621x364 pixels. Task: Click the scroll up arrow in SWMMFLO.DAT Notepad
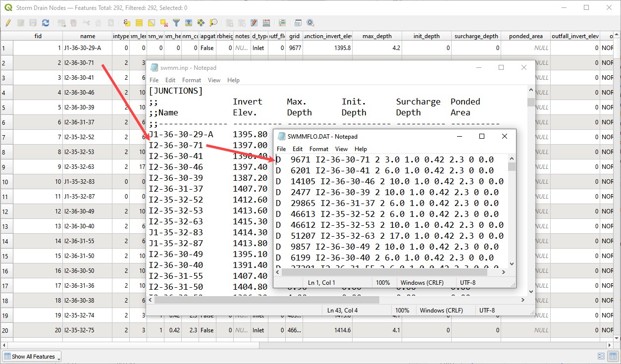tap(512, 158)
